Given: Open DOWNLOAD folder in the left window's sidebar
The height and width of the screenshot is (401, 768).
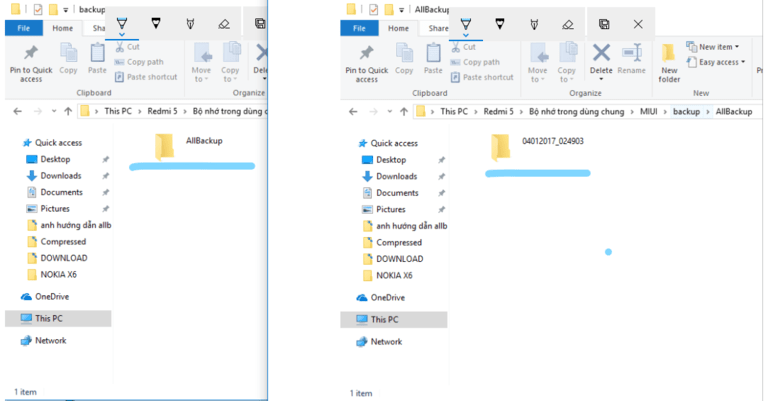Looking at the screenshot, I should coord(57,258).
